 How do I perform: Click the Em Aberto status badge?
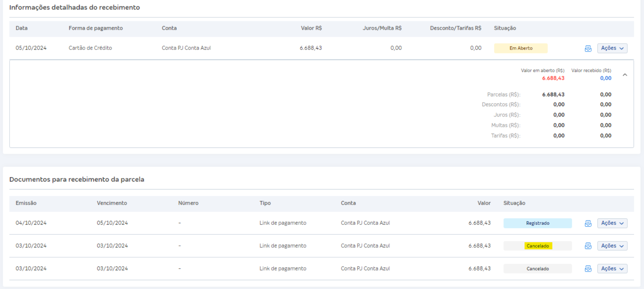[521, 48]
